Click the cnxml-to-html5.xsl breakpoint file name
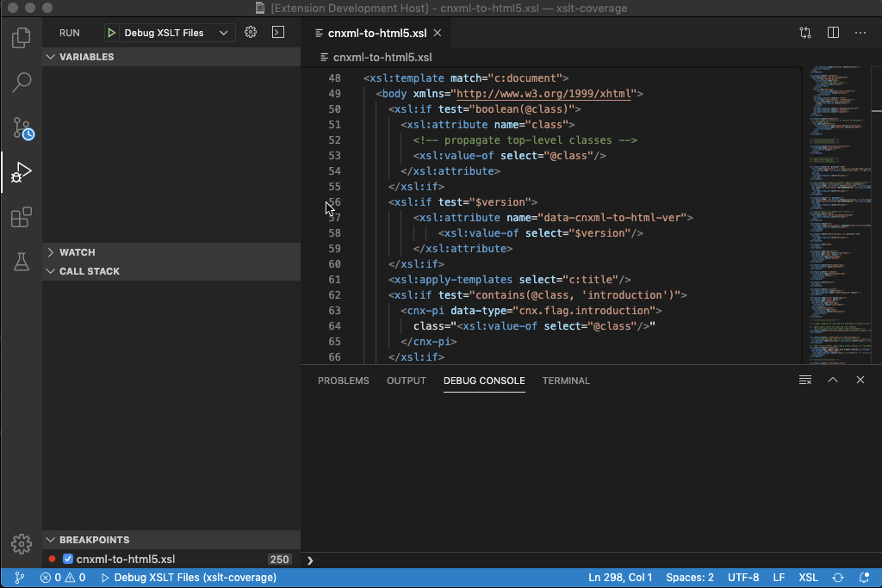Viewport: 882px width, 588px height. 126,559
